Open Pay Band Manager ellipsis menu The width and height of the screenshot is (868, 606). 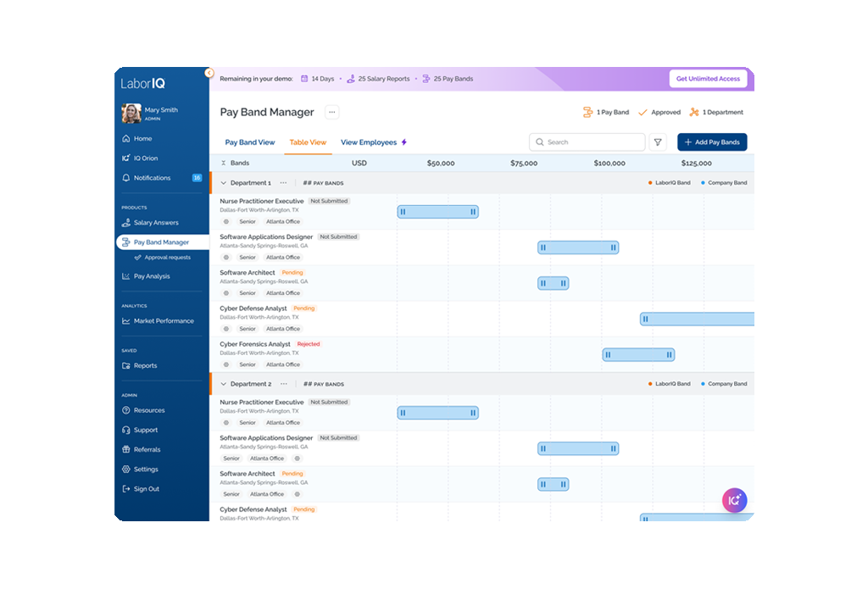click(x=331, y=112)
